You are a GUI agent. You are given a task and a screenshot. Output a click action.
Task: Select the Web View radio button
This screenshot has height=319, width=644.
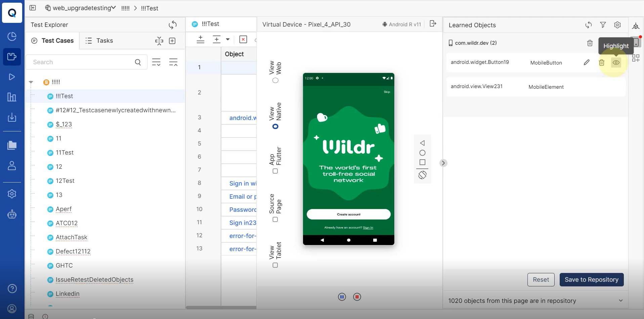click(x=275, y=80)
